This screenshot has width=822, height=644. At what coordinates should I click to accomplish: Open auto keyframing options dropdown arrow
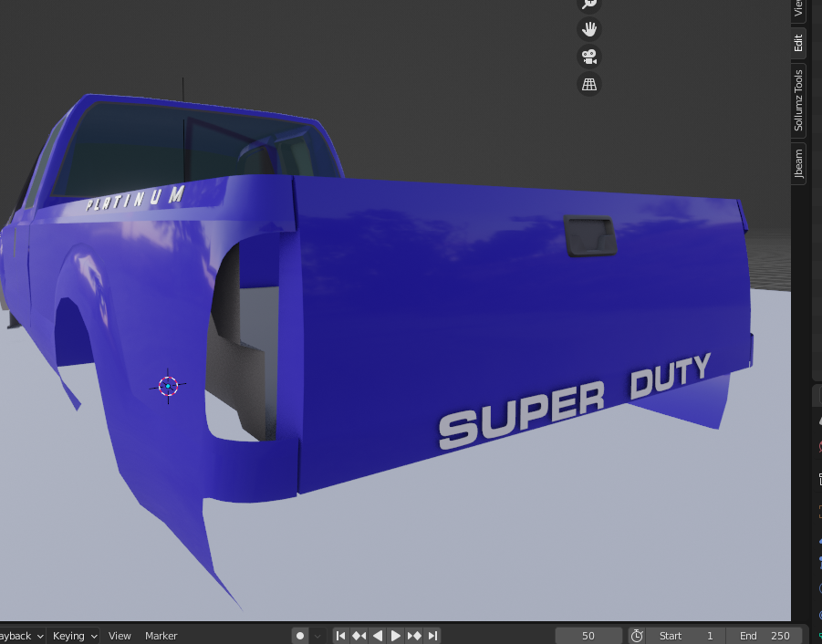pyautogui.click(x=317, y=636)
